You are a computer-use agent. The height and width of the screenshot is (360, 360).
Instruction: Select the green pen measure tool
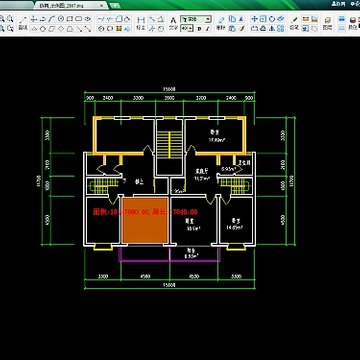click(x=294, y=20)
